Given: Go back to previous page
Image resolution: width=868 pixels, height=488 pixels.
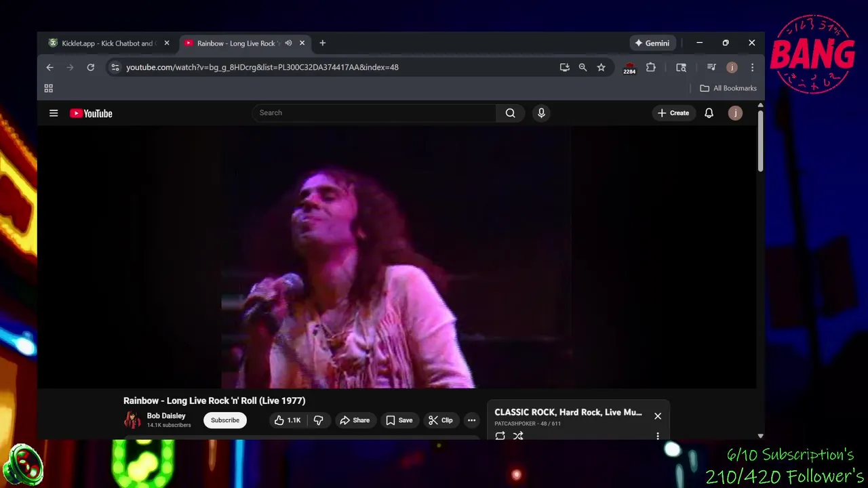Looking at the screenshot, I should (x=50, y=67).
